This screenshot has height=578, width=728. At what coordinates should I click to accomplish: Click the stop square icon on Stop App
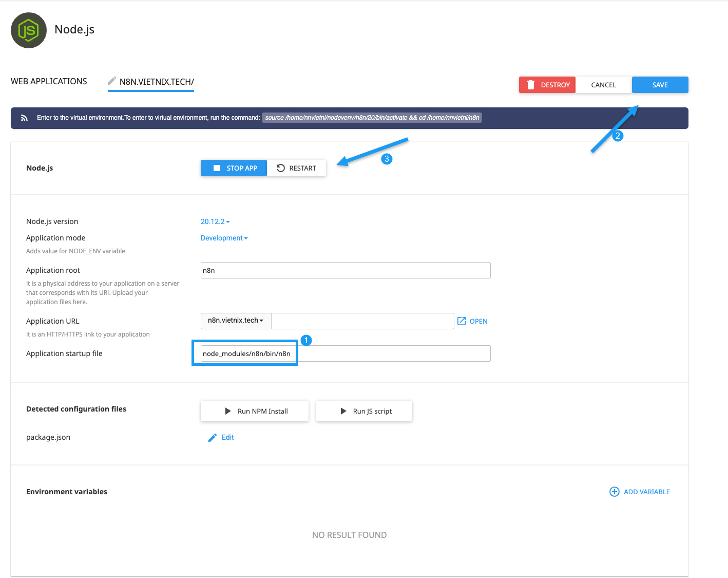[x=217, y=168]
